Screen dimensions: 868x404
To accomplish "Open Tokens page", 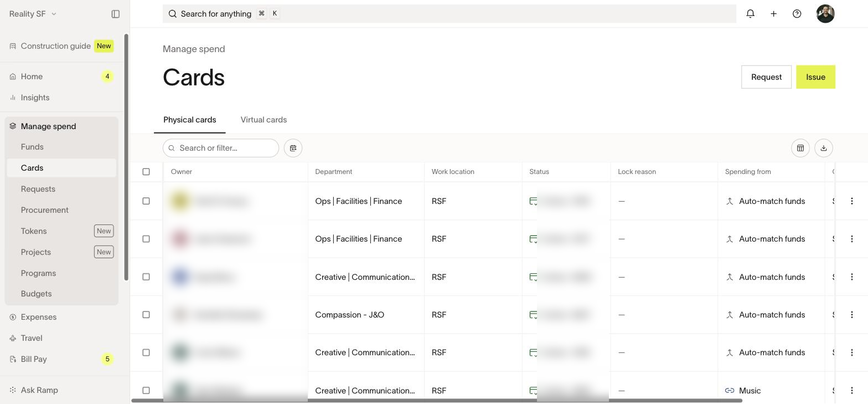I will click(61, 231).
